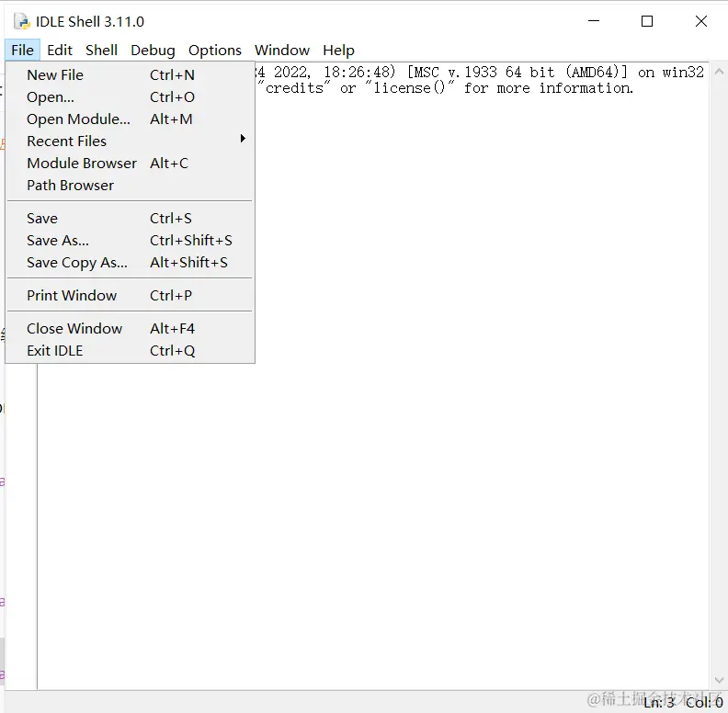This screenshot has width=728, height=713.
Task: Choose Save As... entry
Action: (x=130, y=241)
